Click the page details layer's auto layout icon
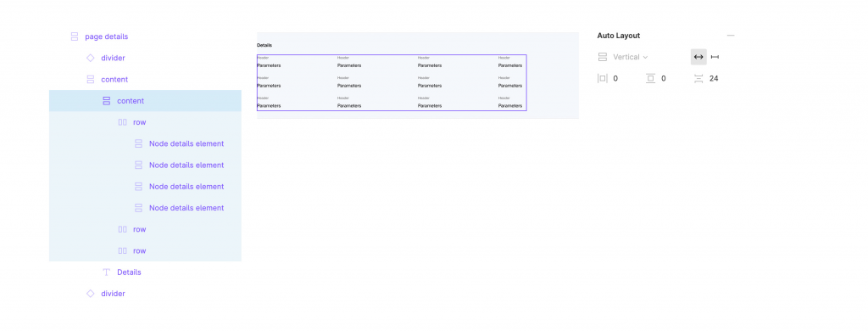868x331 pixels. click(x=75, y=36)
